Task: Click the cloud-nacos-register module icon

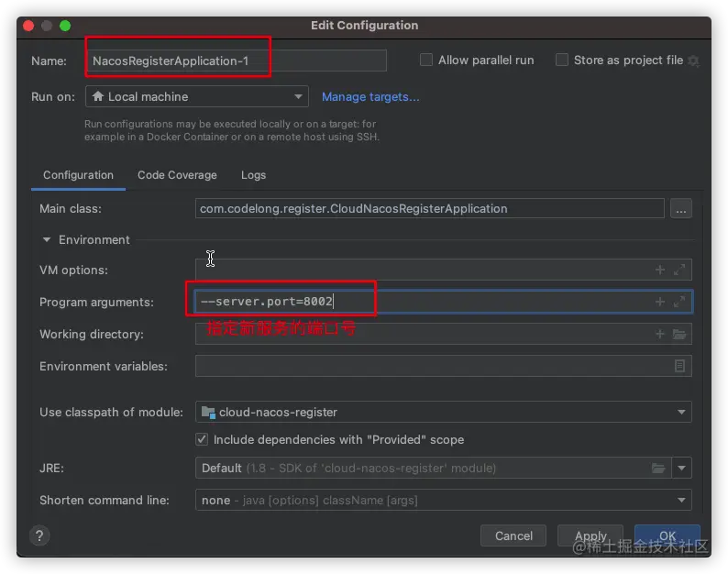Action: pos(208,413)
